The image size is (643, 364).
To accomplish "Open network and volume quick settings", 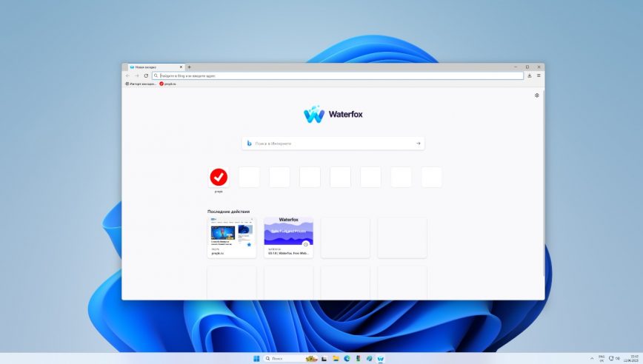I will click(x=614, y=359).
